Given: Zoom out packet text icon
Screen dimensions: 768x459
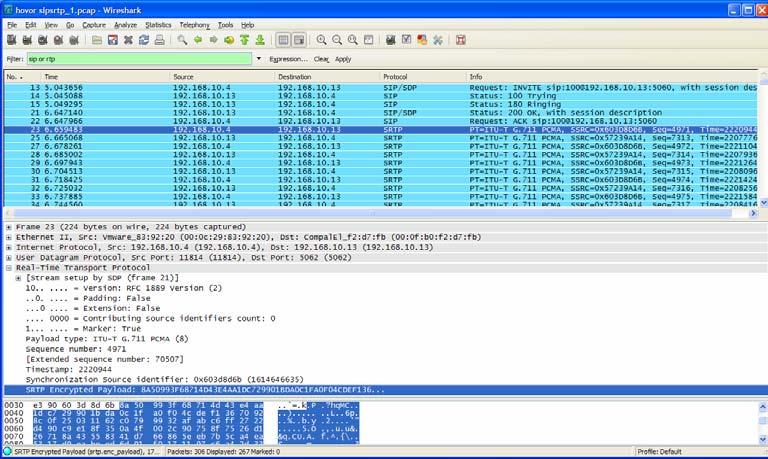Looking at the screenshot, I should pos(337,40).
